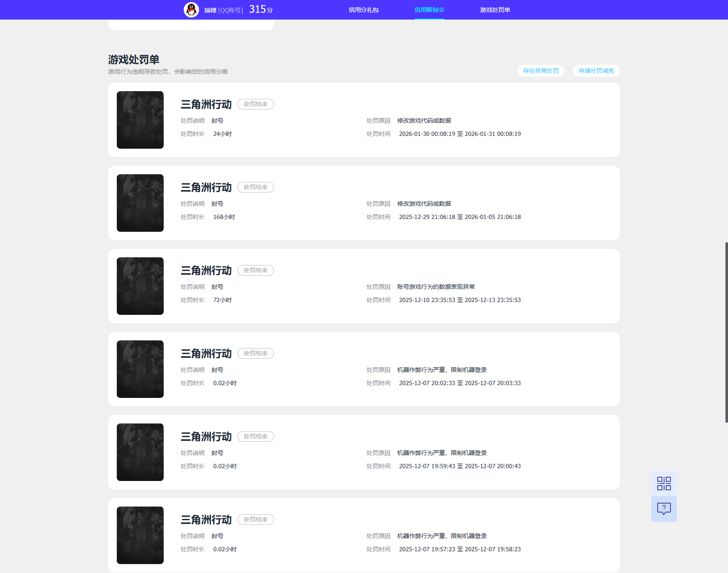
Task: Click 封号 description on the 24小时 penalty
Action: tap(217, 121)
